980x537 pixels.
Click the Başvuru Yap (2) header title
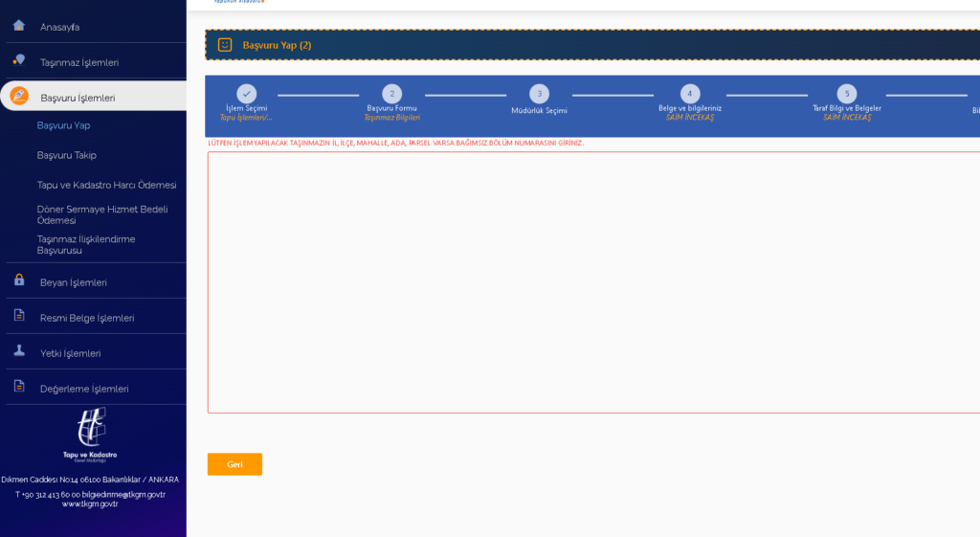[277, 45]
